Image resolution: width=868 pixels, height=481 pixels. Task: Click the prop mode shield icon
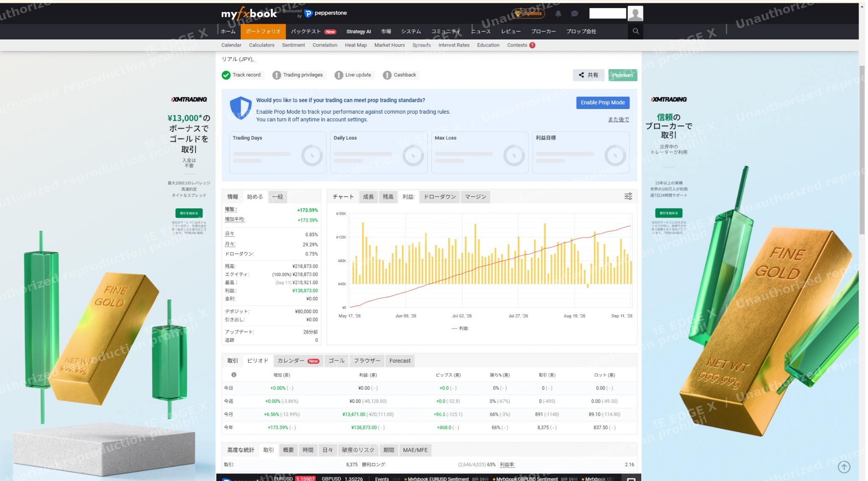240,108
